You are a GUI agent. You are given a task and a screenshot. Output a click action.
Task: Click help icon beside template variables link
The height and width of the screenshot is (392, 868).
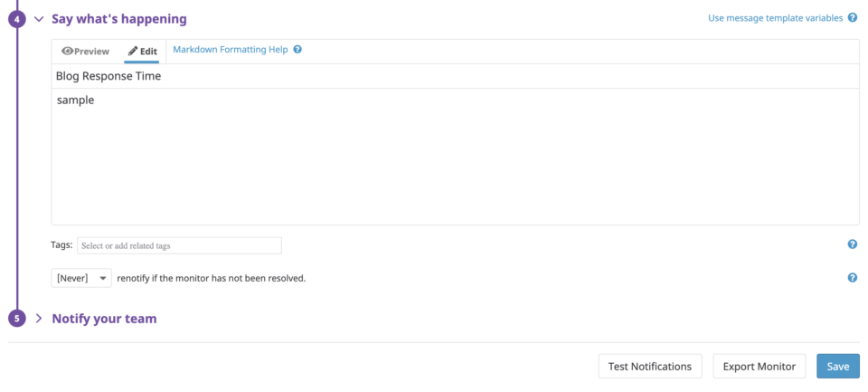tap(853, 18)
